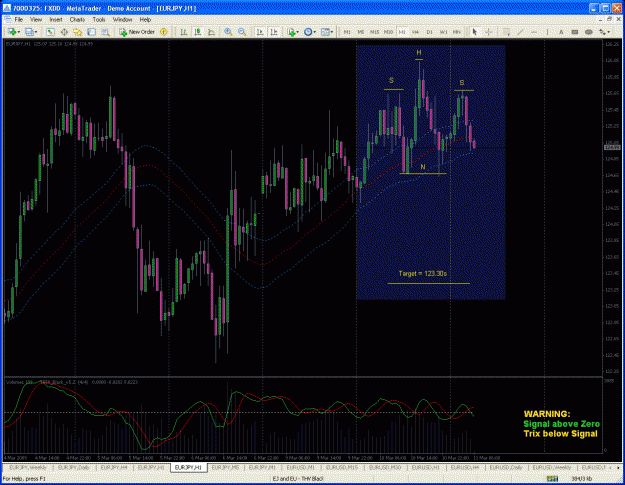Switch to D1 timeframe button
This screenshot has height=485, width=625.
429,32
